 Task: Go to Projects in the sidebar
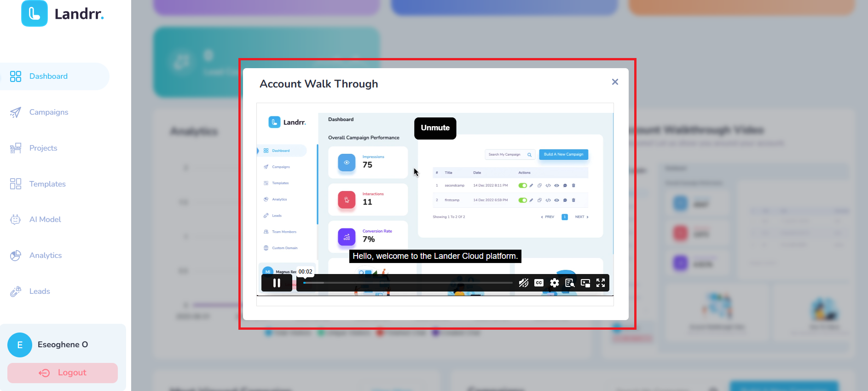(34, 148)
